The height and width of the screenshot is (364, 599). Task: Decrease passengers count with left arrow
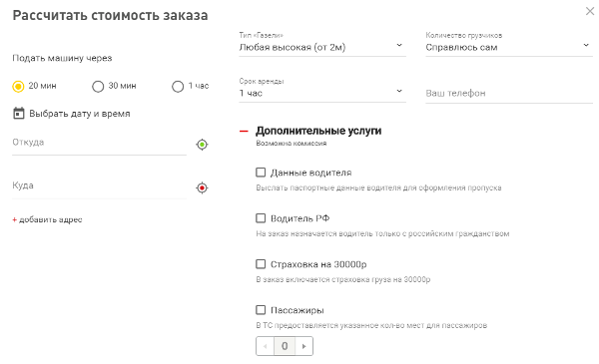(x=266, y=346)
